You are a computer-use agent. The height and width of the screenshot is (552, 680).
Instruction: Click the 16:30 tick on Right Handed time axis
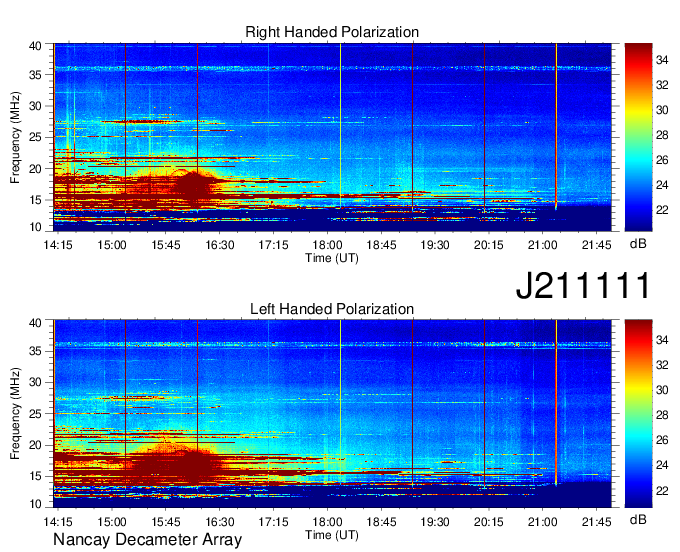point(219,245)
